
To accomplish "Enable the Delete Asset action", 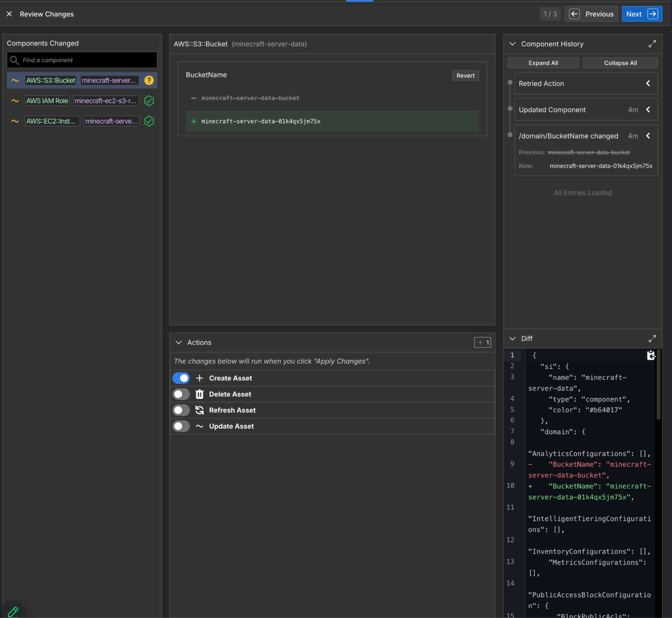I will pos(181,394).
